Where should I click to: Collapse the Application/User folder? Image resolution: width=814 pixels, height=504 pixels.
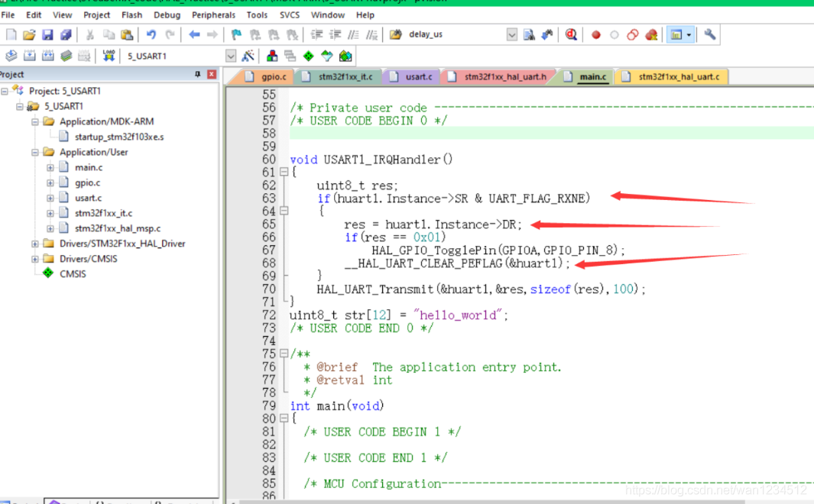35,152
